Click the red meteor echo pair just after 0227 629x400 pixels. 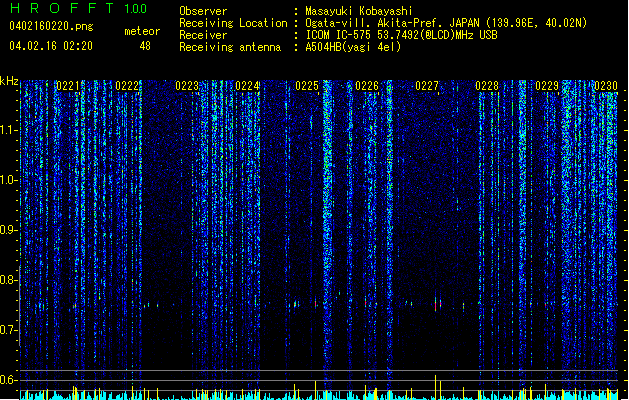pos(438,303)
